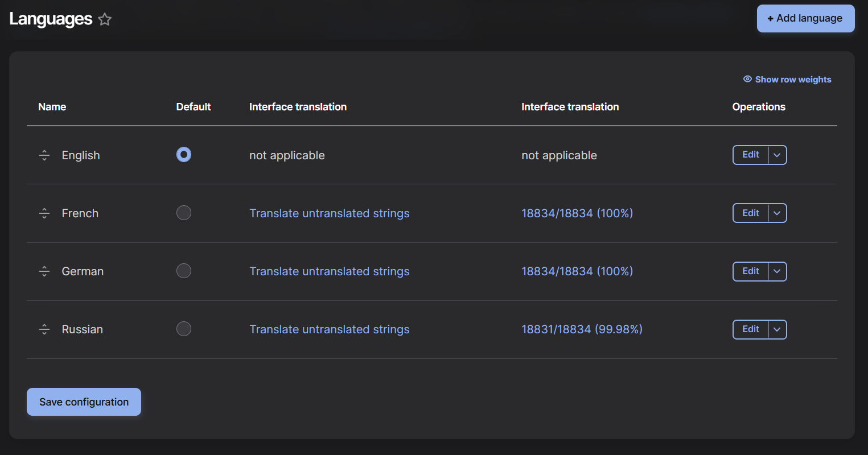Set French as the default language
Screen dimensions: 868x455
point(184,213)
